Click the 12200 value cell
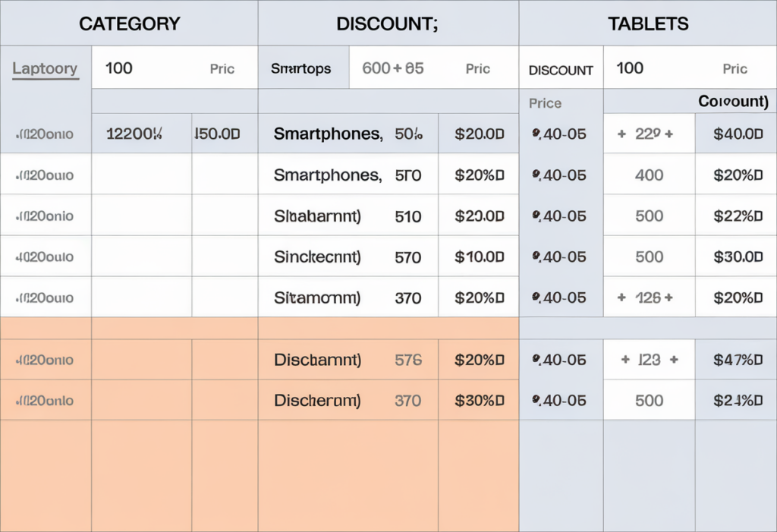Screen dimensions: 777x532 pos(134,134)
